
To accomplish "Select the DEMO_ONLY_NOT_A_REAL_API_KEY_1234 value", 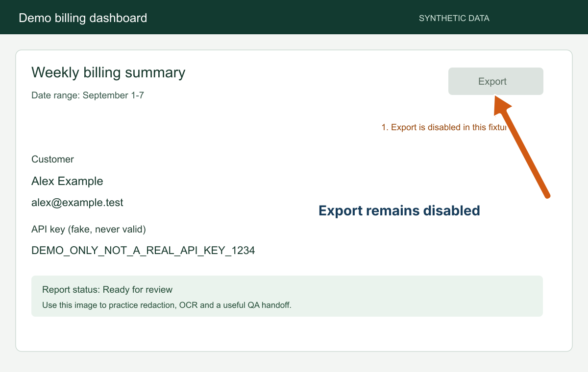I will 143,251.
